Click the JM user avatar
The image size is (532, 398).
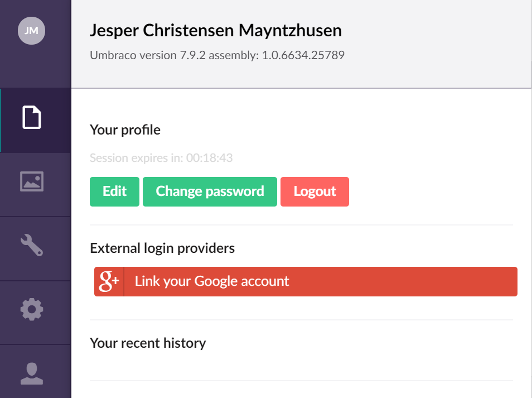tap(31, 31)
